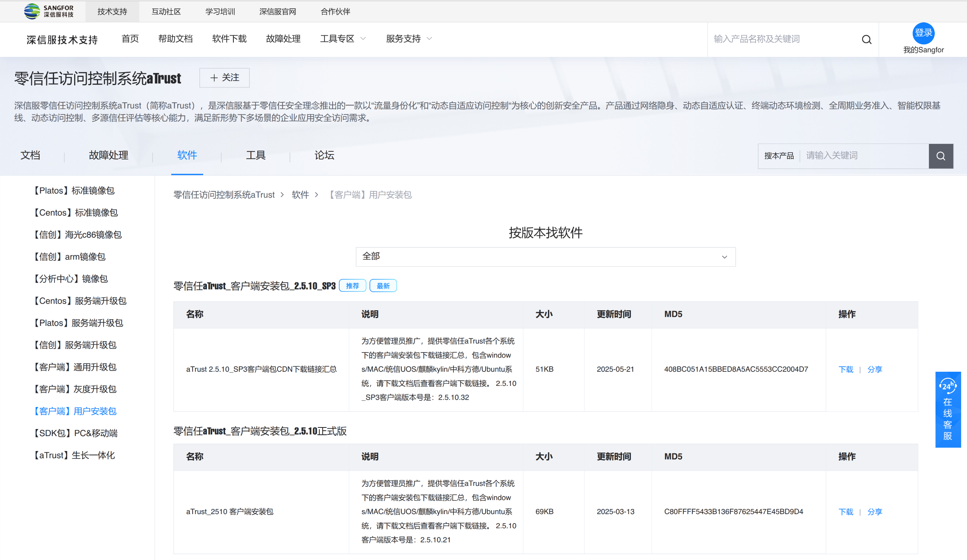967x560 pixels.
Task: Download aTrust_2510 客户端安装包
Action: pyautogui.click(x=846, y=512)
